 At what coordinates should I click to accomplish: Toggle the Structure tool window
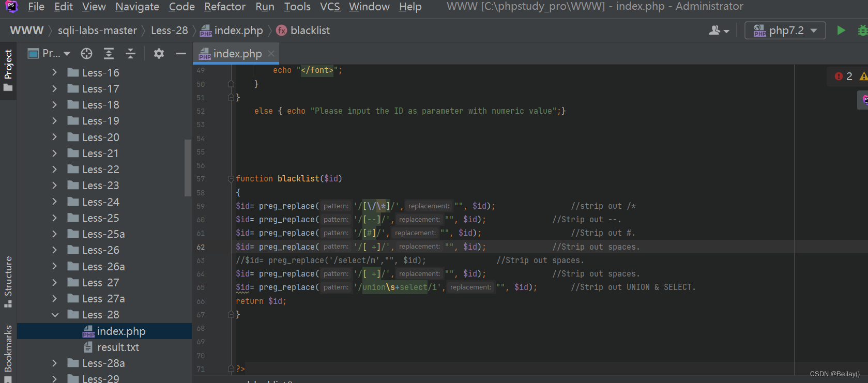(x=8, y=282)
